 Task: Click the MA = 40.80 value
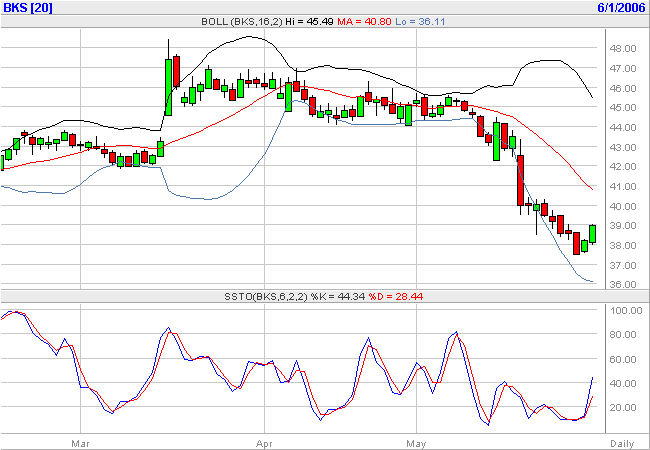pos(364,22)
